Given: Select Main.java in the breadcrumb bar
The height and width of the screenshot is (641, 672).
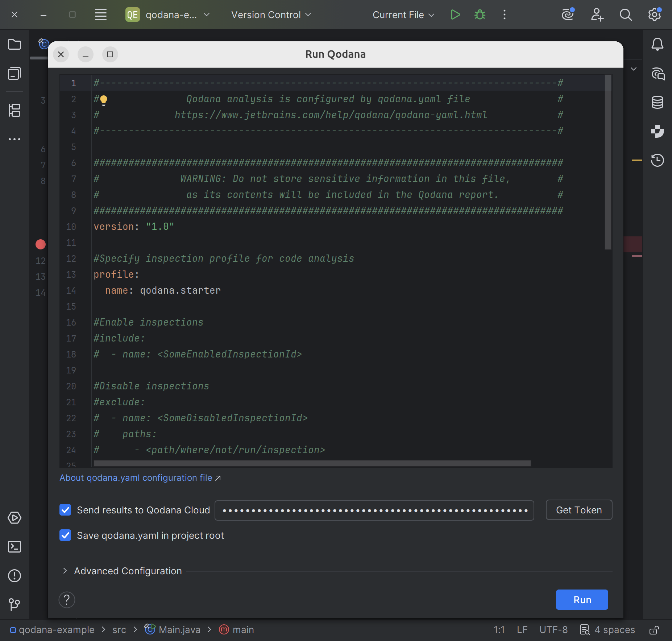Looking at the screenshot, I should click(173, 630).
